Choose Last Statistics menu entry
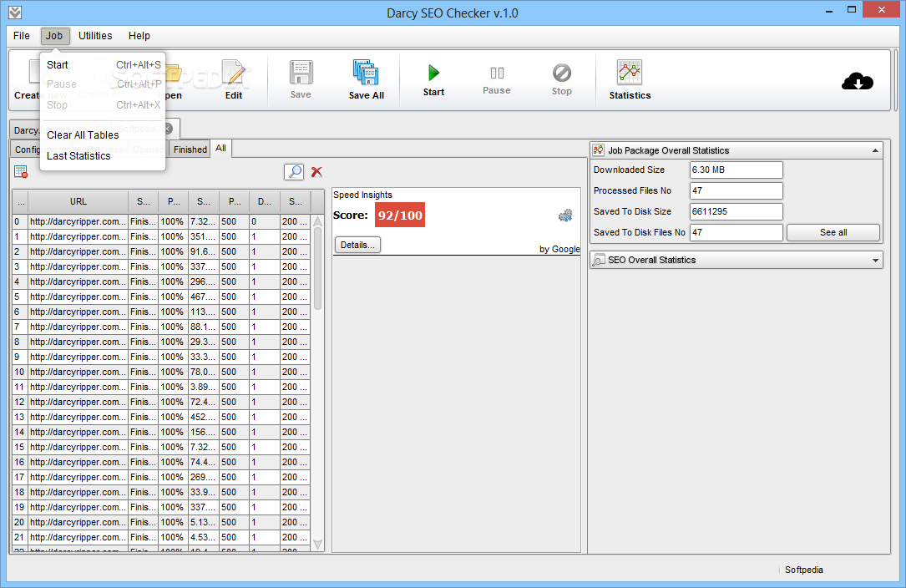 (103, 155)
